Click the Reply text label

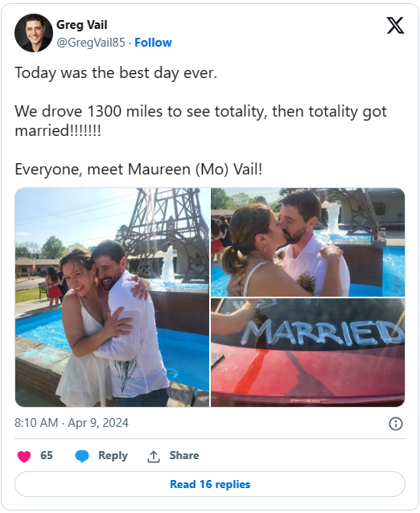tap(113, 456)
